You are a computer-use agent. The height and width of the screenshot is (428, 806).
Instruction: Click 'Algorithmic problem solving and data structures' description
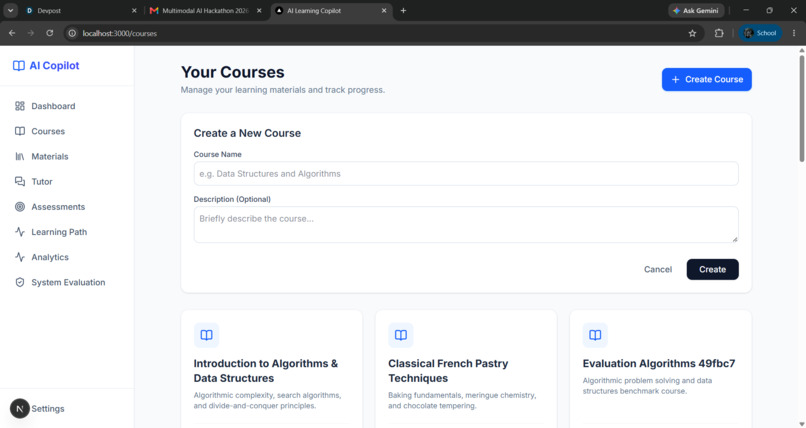pos(647,386)
